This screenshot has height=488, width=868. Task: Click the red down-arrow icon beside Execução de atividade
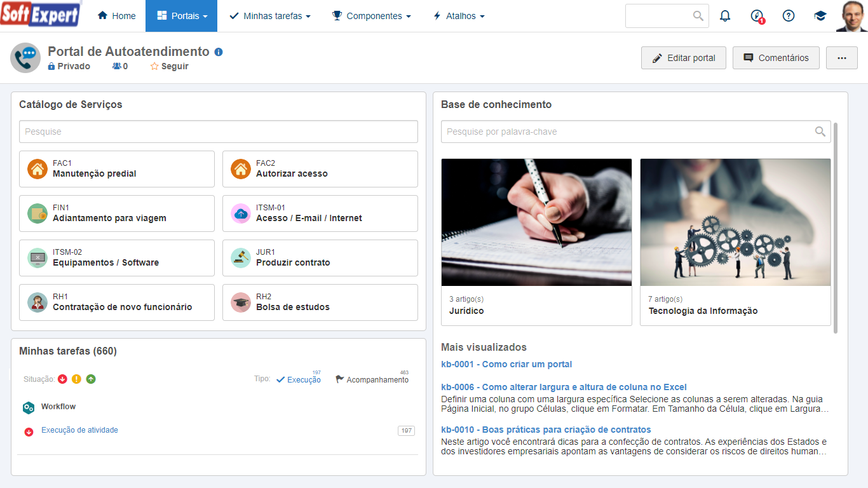(x=29, y=431)
